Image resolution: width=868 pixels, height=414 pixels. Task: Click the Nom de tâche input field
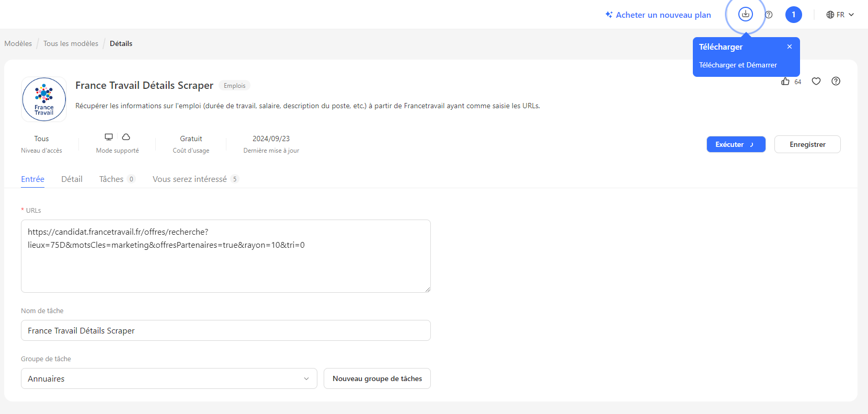tap(226, 330)
